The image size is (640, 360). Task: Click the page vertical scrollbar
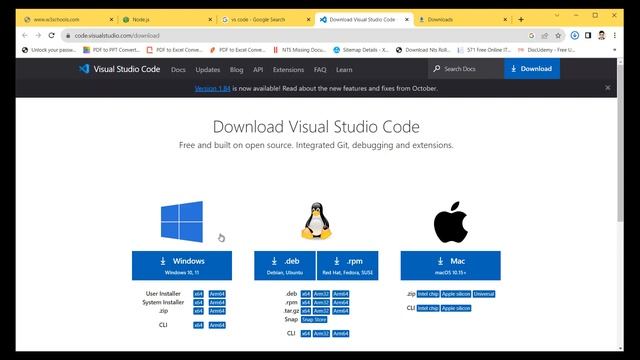click(620, 143)
